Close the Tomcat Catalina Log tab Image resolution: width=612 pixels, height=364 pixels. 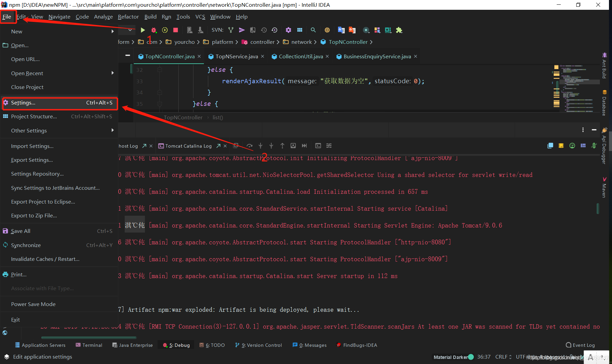[225, 146]
